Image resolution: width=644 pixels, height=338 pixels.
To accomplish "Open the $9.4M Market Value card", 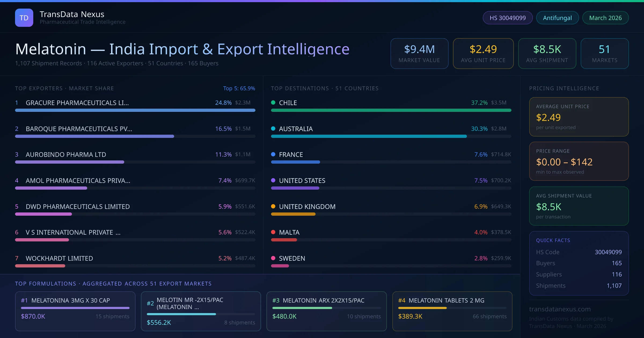I will 419,53.
